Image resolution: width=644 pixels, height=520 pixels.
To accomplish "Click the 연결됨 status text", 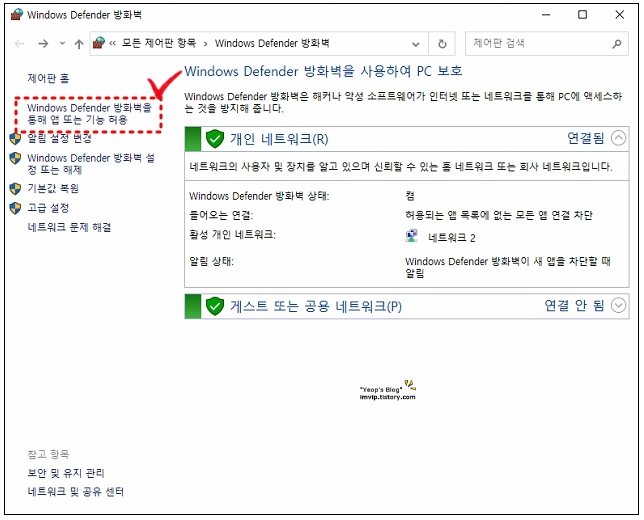I will (x=586, y=138).
